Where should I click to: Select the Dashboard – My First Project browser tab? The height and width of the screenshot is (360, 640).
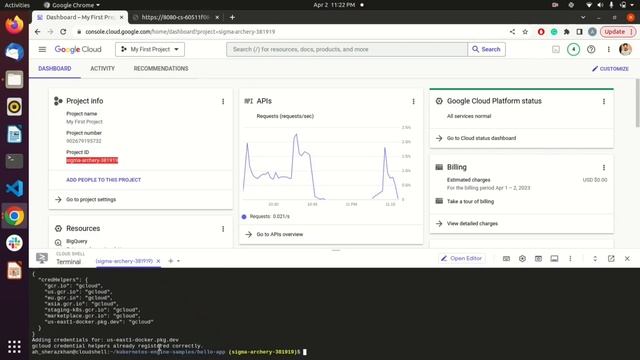[x=80, y=17]
